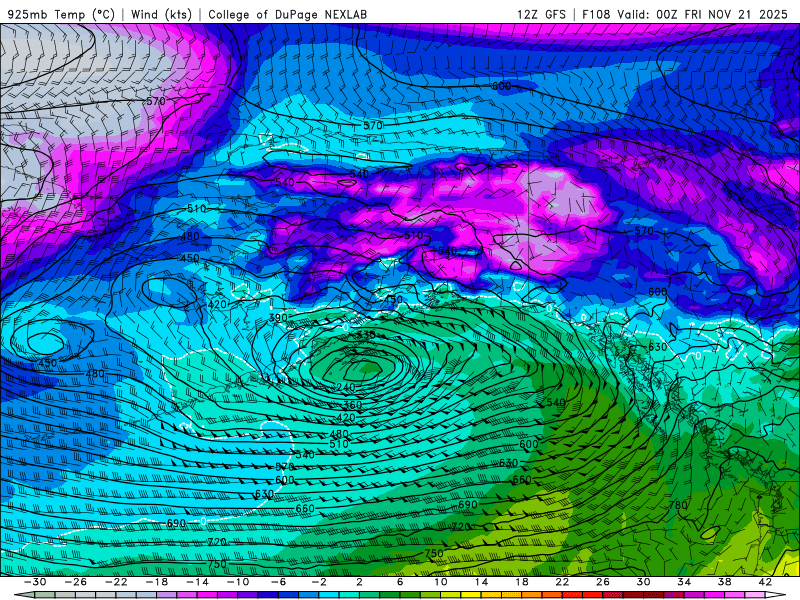
Task: Click the 42 label on the color scale
Action: [x=765, y=582]
